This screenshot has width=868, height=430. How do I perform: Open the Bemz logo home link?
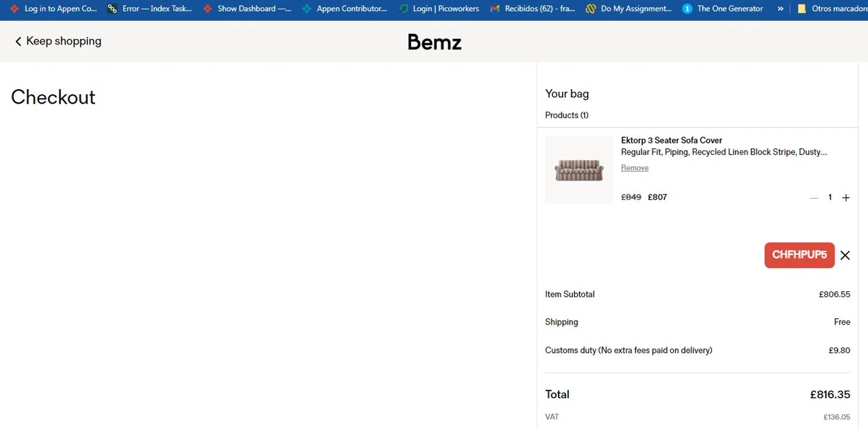pos(434,42)
